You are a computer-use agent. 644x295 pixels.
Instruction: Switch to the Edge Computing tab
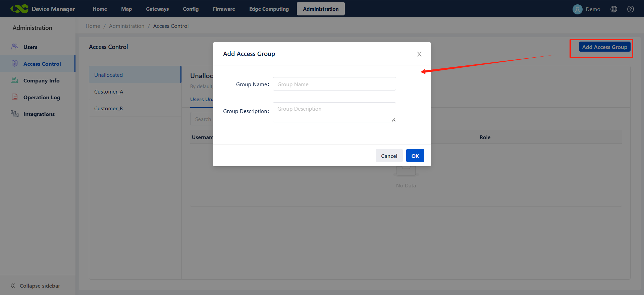coord(269,9)
